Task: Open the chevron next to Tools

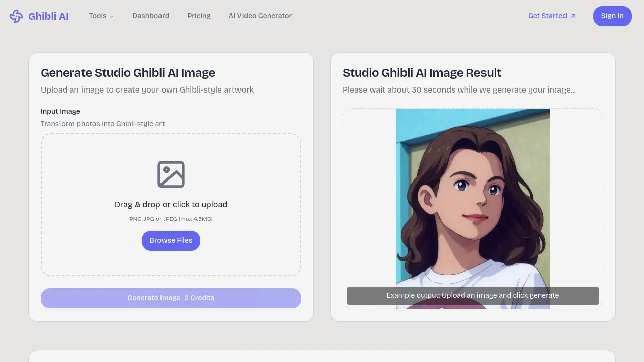Action: 113,16
